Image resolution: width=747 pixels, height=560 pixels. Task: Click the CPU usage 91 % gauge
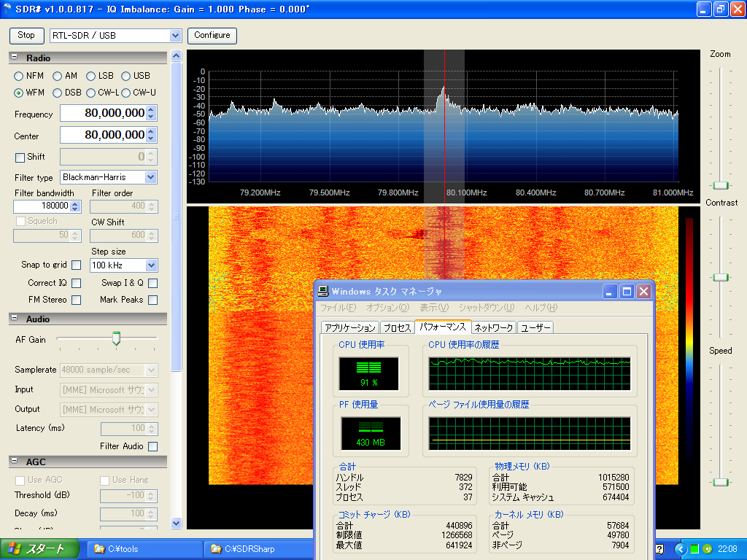[368, 374]
